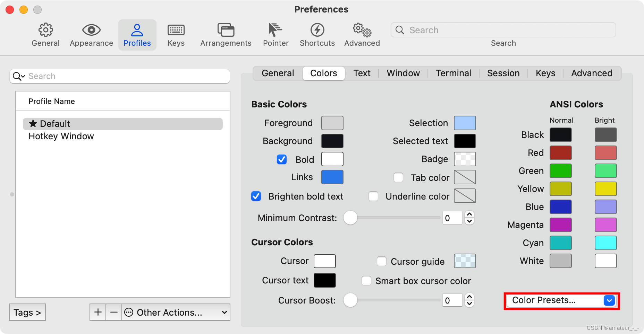Viewport: 644px width, 334px height.
Task: Adjust the Cursor Boost slider knob
Action: pyautogui.click(x=350, y=300)
